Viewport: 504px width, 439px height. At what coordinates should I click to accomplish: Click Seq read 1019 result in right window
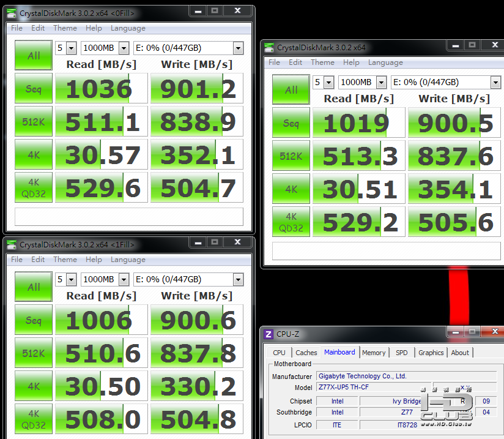click(358, 122)
